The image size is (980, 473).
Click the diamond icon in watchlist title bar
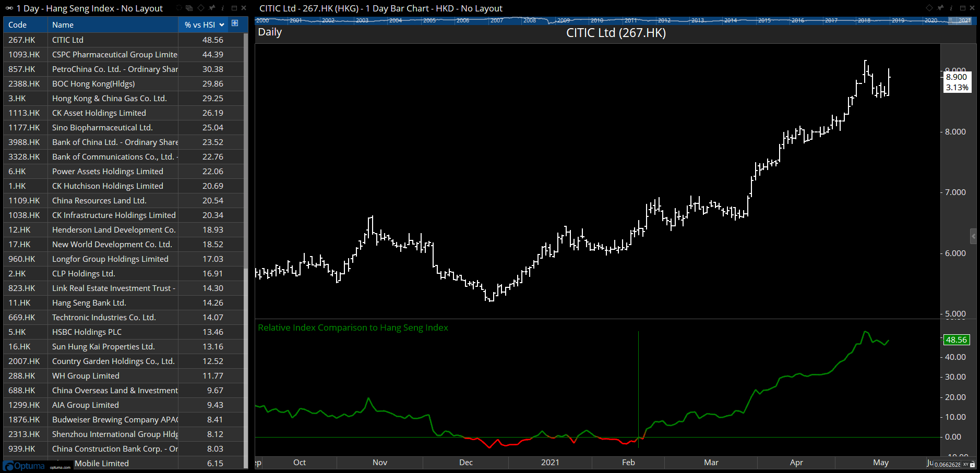pos(201,8)
